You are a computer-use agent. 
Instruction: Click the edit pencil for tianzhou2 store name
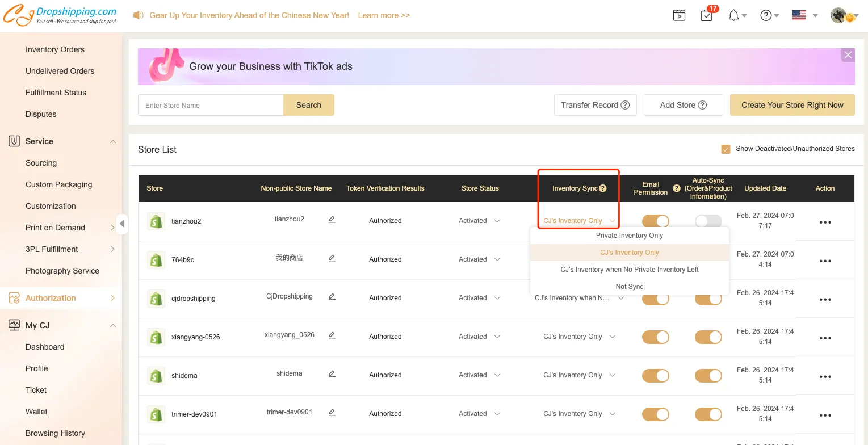pos(332,220)
